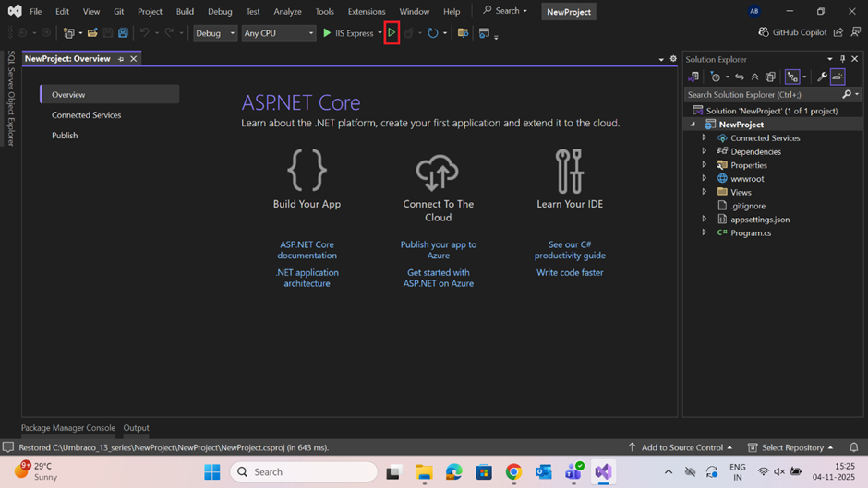The image size is (868, 488).
Task: Open the ASP.NET Core documentation link
Action: [x=307, y=250]
